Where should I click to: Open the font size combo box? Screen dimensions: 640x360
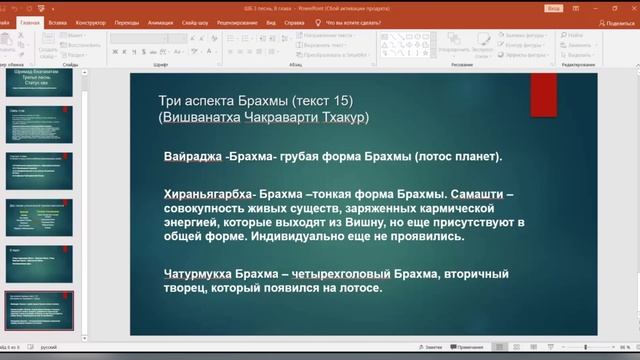178,38
